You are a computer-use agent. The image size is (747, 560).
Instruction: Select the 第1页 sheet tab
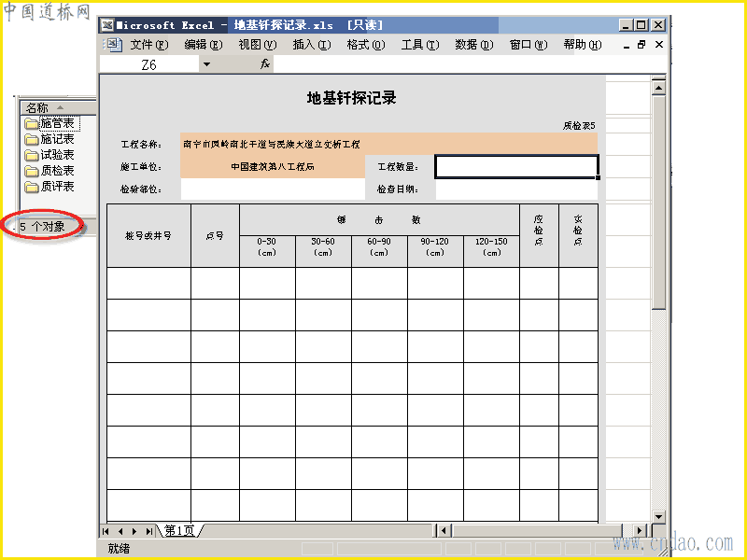coord(180,531)
